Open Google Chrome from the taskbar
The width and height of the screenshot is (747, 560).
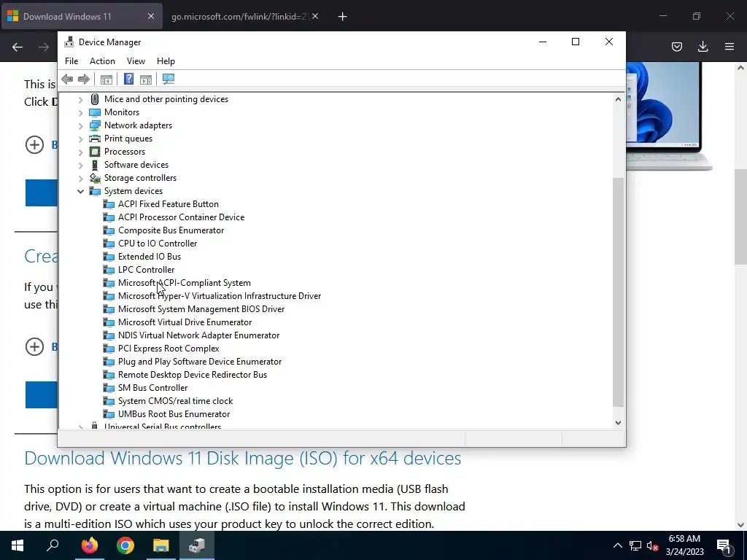pyautogui.click(x=125, y=545)
